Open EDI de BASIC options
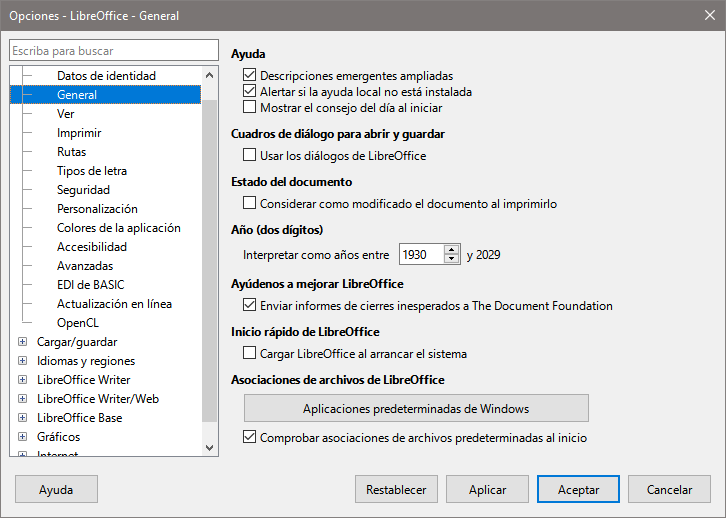Image resolution: width=726 pixels, height=518 pixels. pyautogui.click(x=91, y=285)
